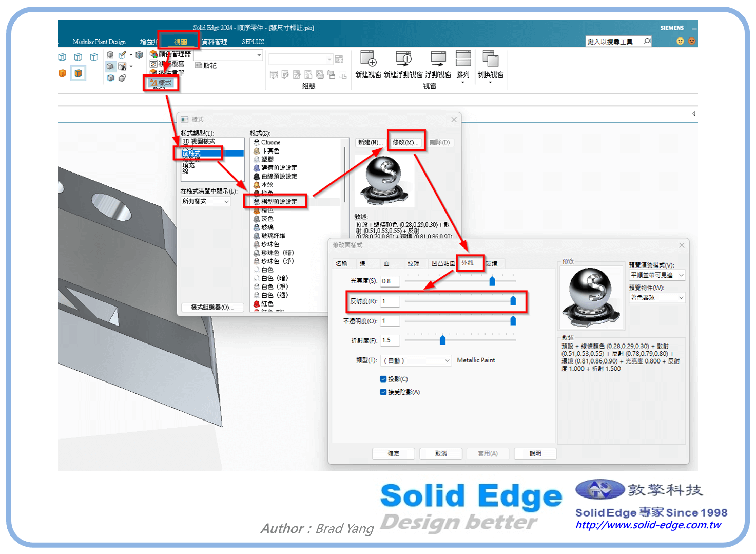The image size is (756, 554).
Task: Switch to the 紋理 tab
Action: click(x=413, y=264)
